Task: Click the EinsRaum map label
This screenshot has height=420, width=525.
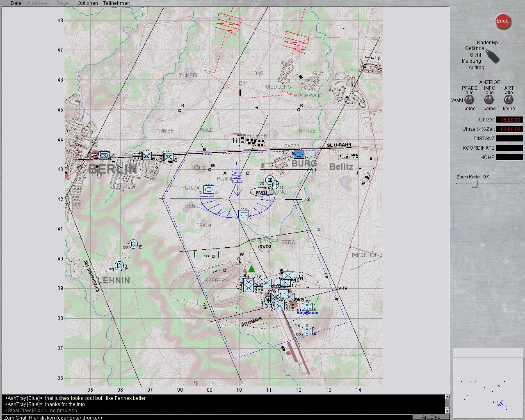Action: coord(307,313)
